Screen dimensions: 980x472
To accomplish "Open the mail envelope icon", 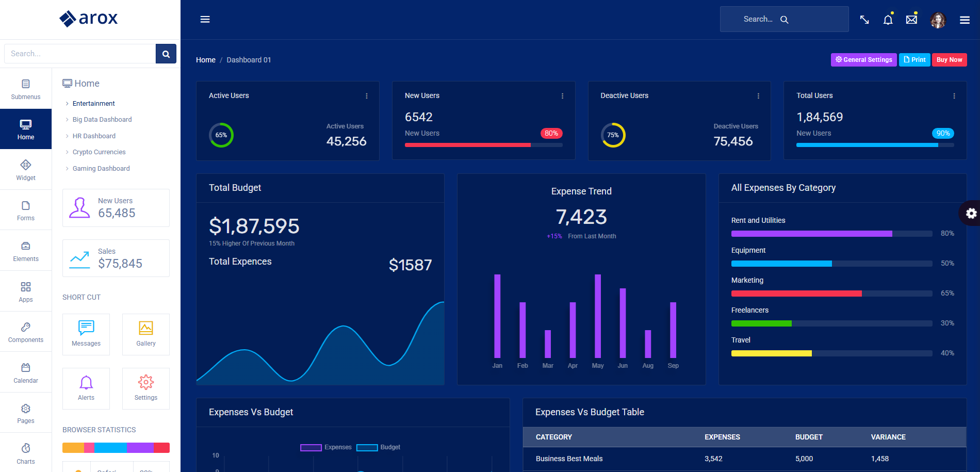I will pyautogui.click(x=911, y=20).
